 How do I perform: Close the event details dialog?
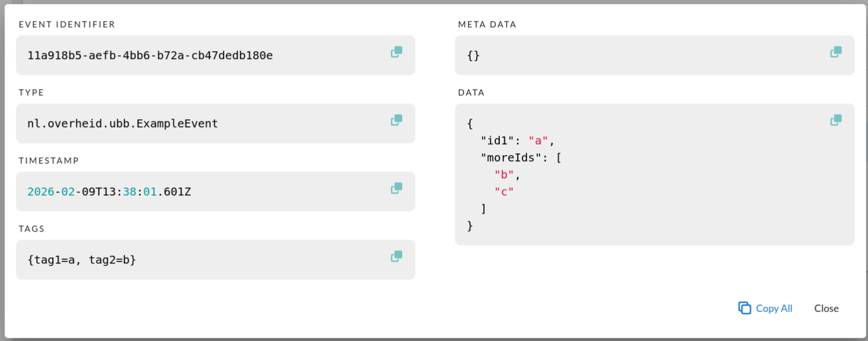(826, 308)
